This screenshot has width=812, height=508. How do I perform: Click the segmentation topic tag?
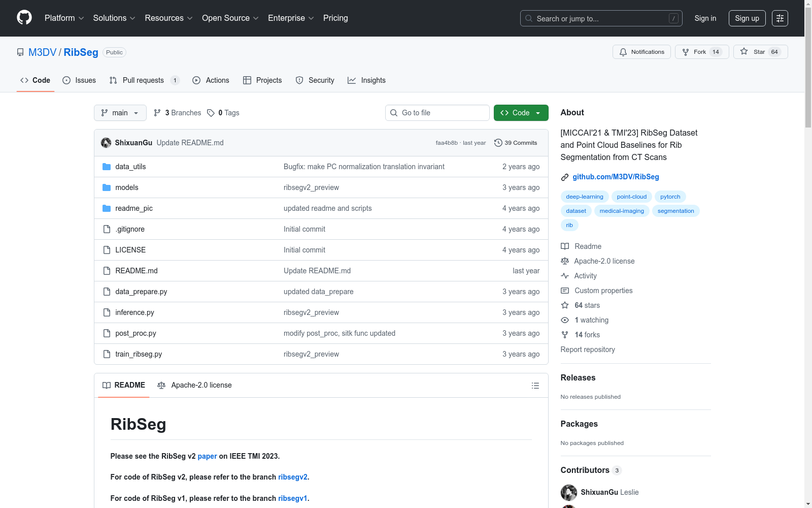pyautogui.click(x=676, y=211)
